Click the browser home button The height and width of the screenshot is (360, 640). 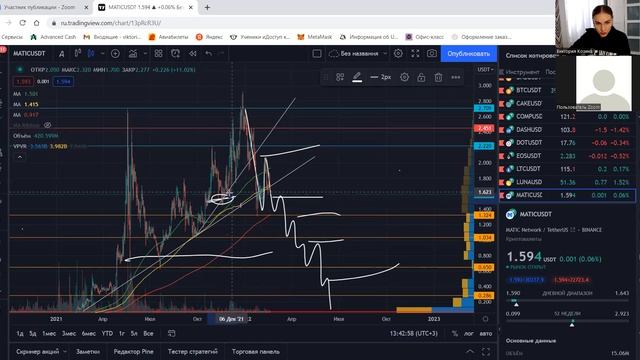[36, 23]
